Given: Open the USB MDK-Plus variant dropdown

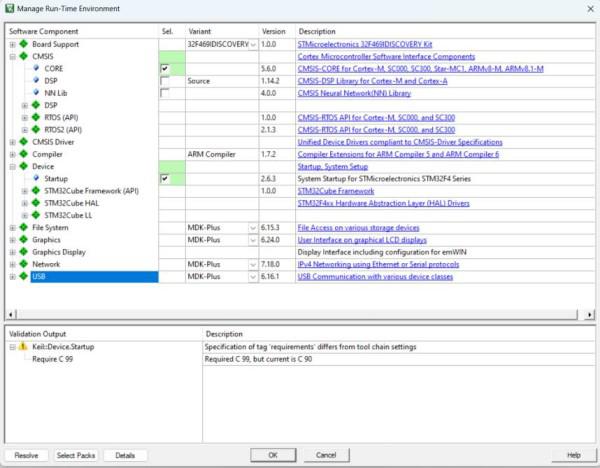Looking at the screenshot, I should click(x=253, y=277).
